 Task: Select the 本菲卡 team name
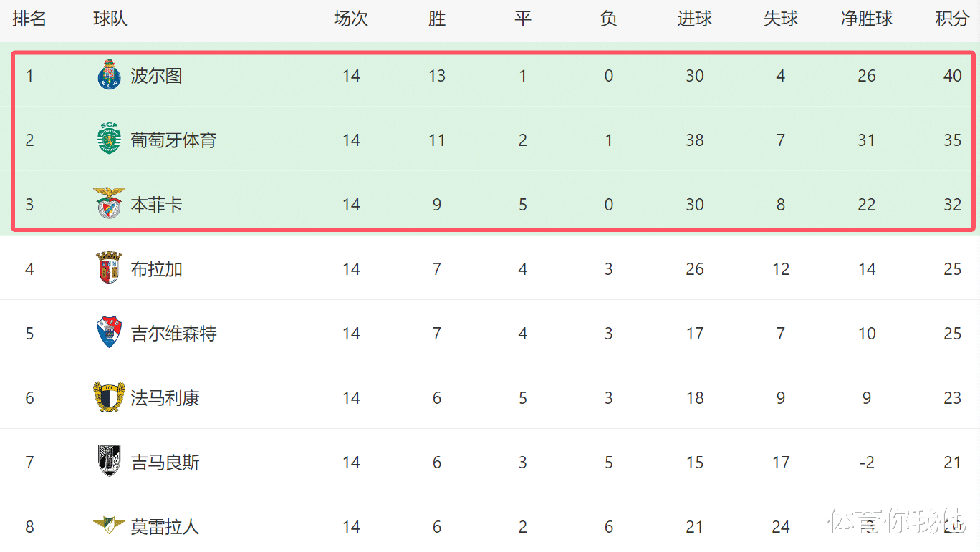pos(156,205)
